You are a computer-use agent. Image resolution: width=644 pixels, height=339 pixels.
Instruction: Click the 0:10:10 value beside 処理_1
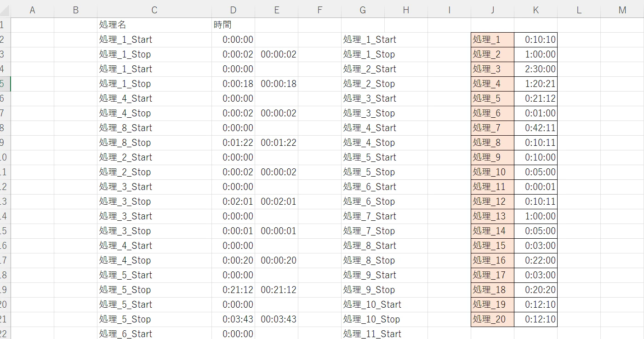click(x=536, y=40)
